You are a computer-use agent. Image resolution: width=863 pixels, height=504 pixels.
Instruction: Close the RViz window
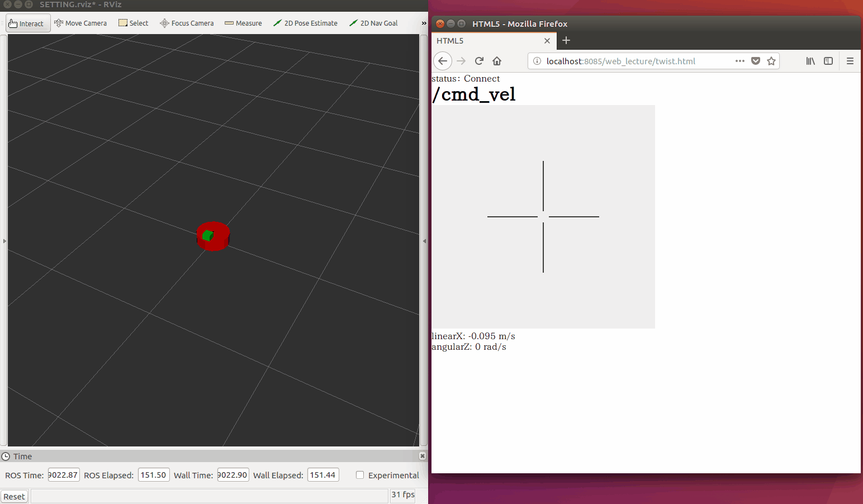click(x=8, y=4)
